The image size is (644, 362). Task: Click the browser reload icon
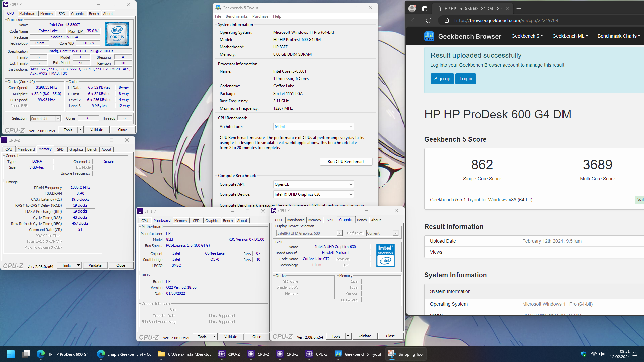click(429, 20)
